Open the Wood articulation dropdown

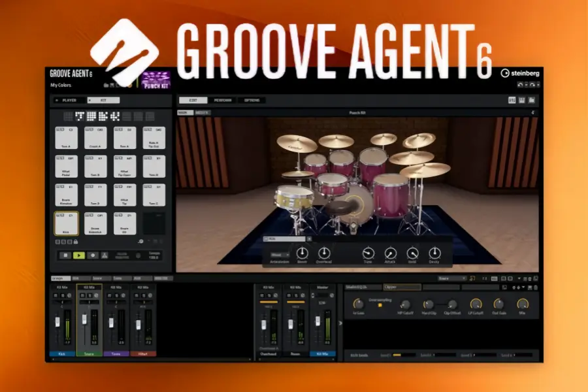click(280, 255)
